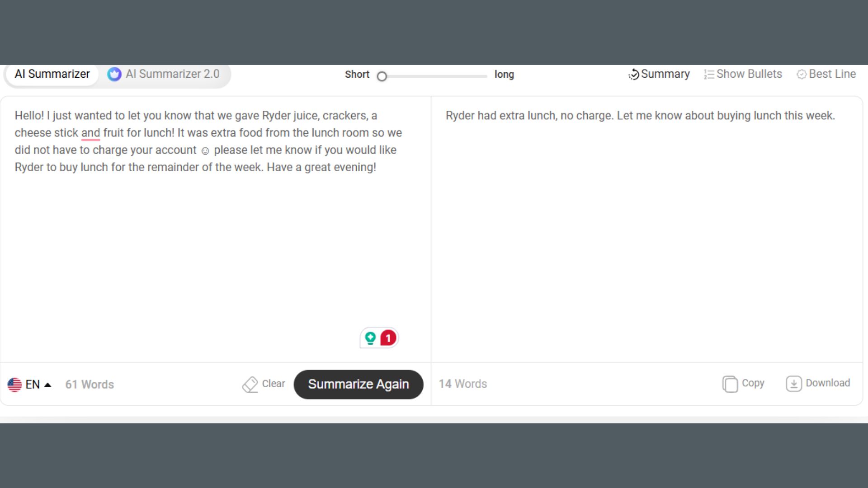Screen dimensions: 868x488
Task: Click the Copy icon on summary panel
Action: (x=730, y=384)
